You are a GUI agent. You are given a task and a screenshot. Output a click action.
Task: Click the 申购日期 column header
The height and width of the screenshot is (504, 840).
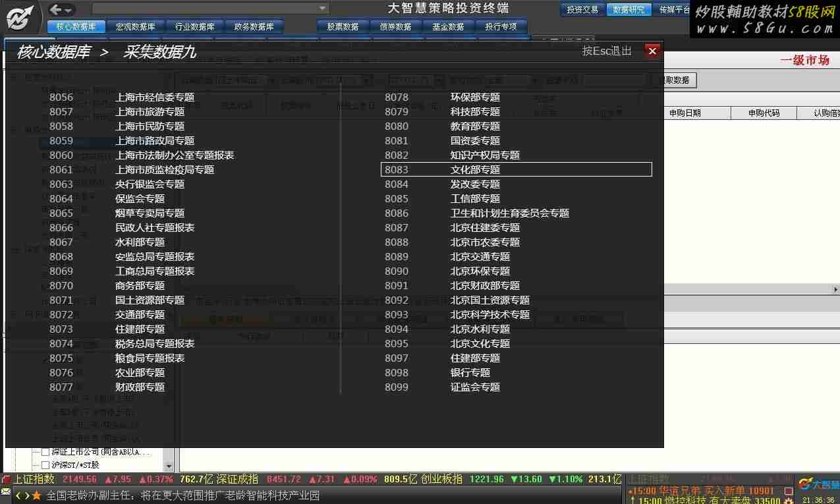tap(685, 113)
